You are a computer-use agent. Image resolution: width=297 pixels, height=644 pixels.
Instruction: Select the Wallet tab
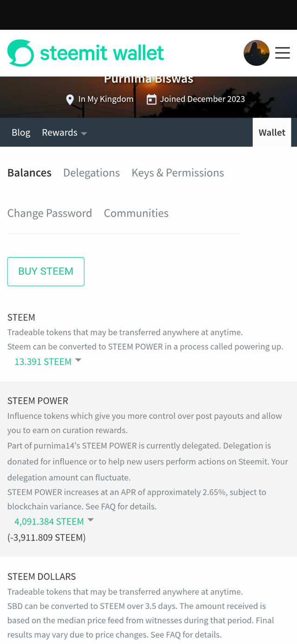click(272, 133)
